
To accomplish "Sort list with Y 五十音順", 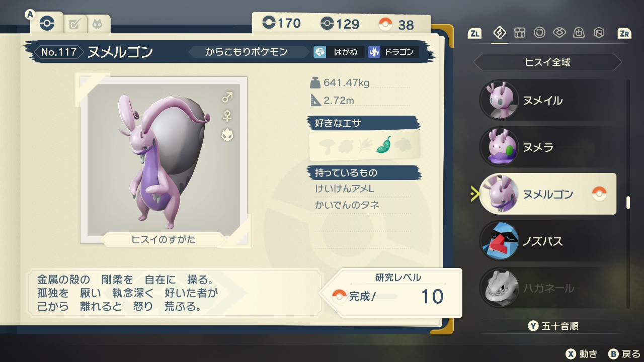I will coord(553,326).
